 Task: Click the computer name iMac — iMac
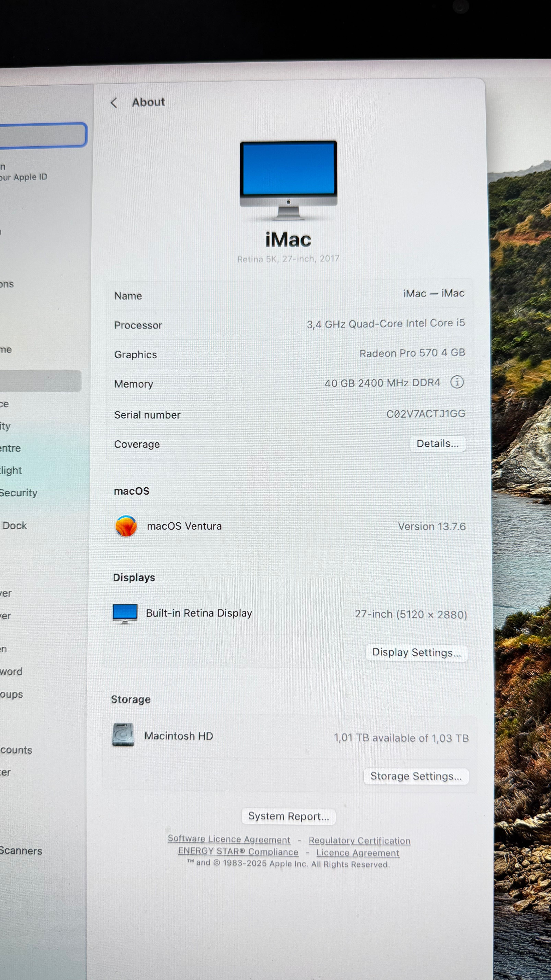point(434,293)
